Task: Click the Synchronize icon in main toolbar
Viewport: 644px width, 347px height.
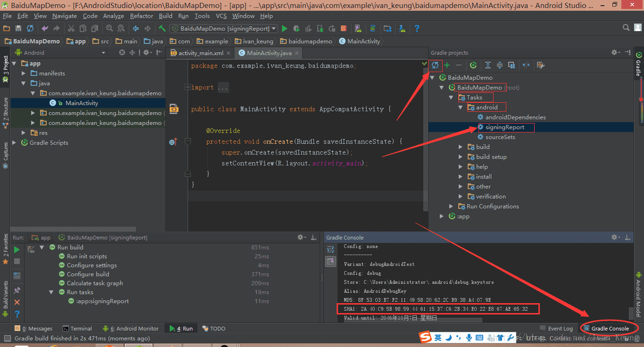Action: click(30, 29)
